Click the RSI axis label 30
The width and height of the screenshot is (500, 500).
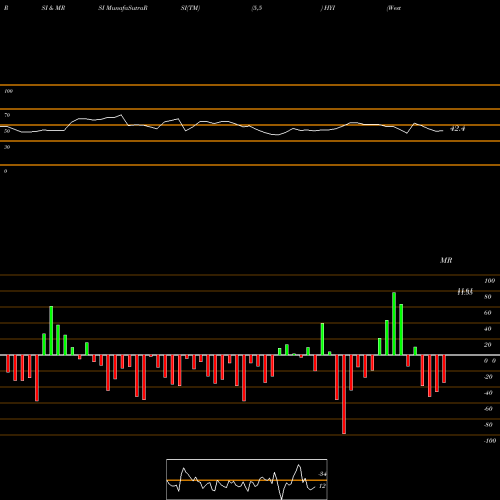[x=7, y=147]
